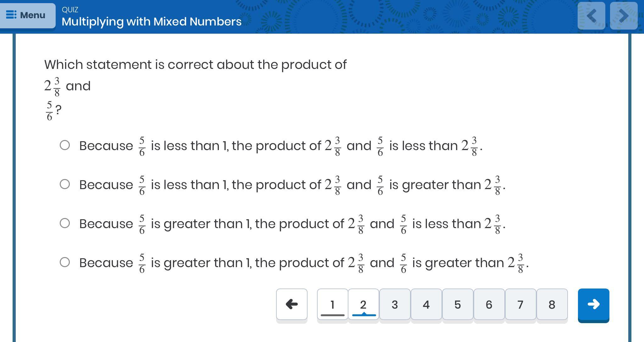Viewport: 644px width, 342px height.
Task: Select third answer: greater than 1, product less
Action: pyautogui.click(x=65, y=223)
